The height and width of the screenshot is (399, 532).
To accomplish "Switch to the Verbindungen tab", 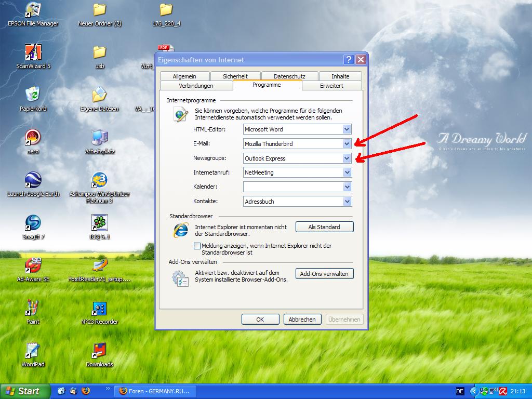I will 196,86.
